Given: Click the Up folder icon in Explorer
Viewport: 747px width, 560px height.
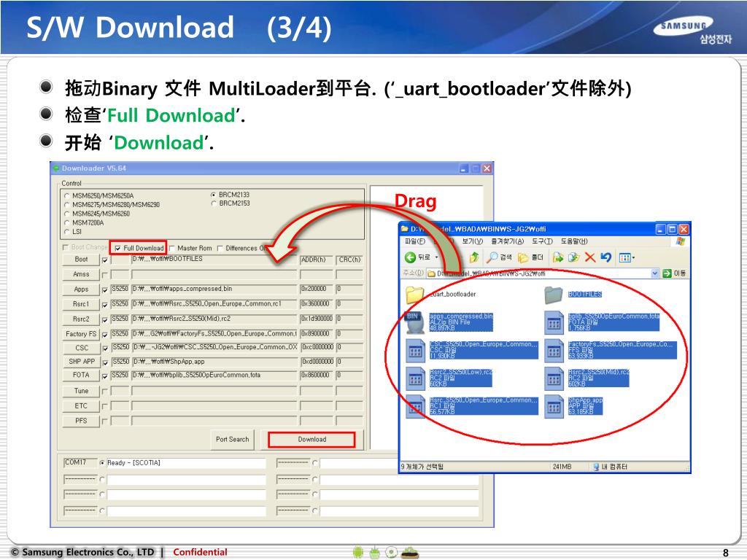Looking at the screenshot, I should (474, 257).
